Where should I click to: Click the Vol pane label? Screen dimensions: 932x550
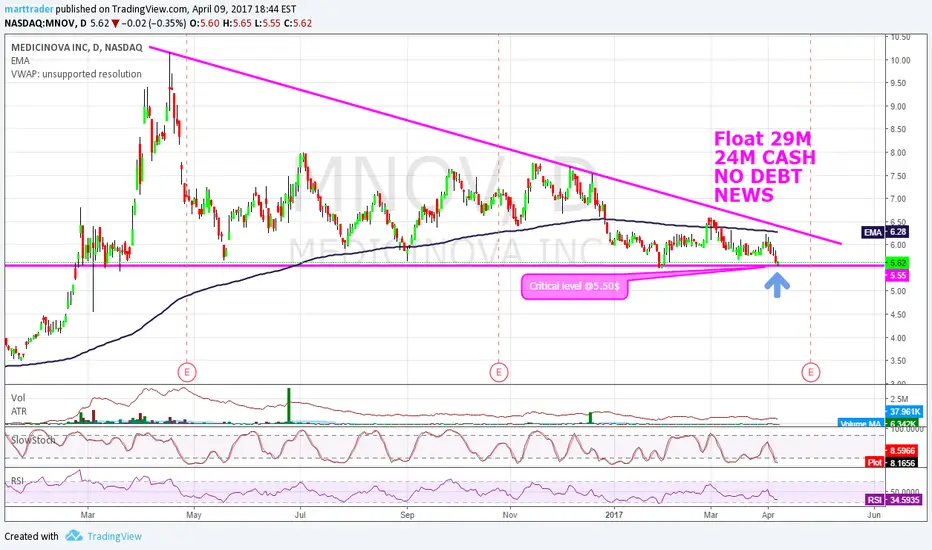[x=18, y=398]
